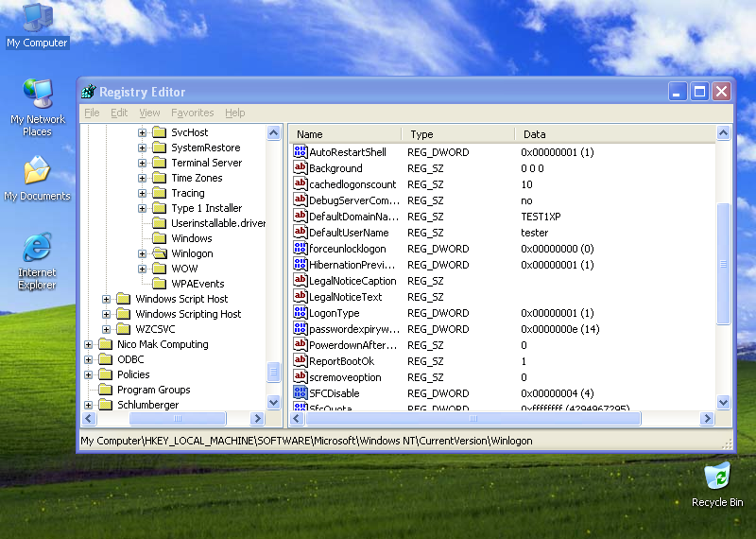Click tree pane scroll right arrow

[x=257, y=418]
